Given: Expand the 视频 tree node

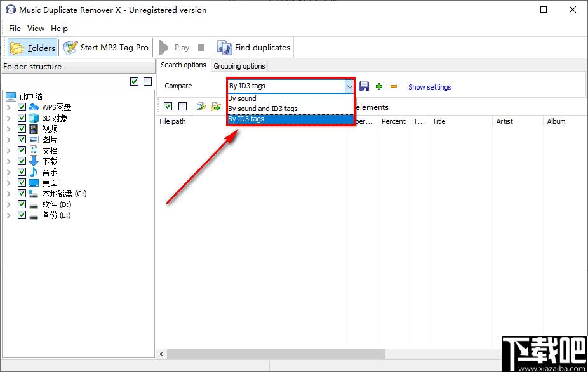Looking at the screenshot, I should (9, 129).
